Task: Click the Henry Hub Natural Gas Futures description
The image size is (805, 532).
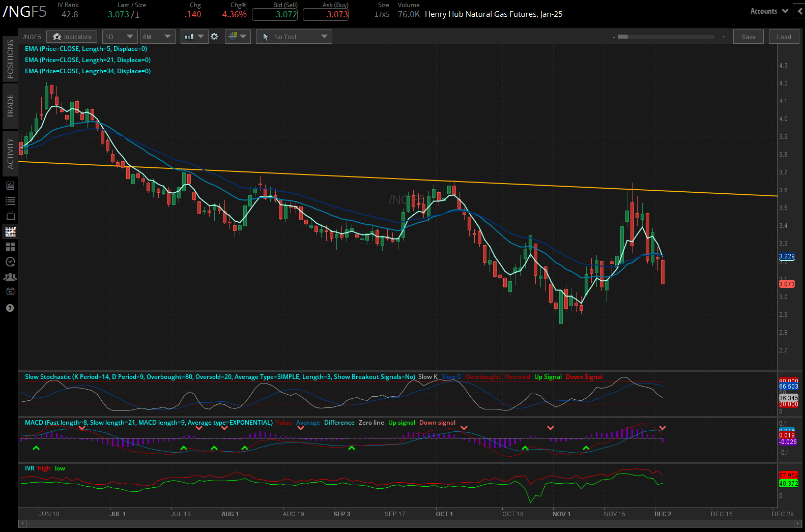Action: (x=494, y=14)
